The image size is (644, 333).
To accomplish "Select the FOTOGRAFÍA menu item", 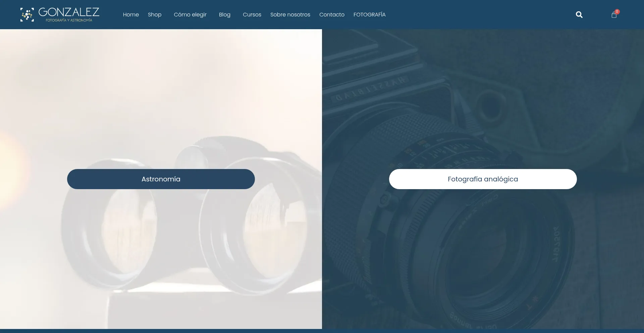I will [370, 15].
